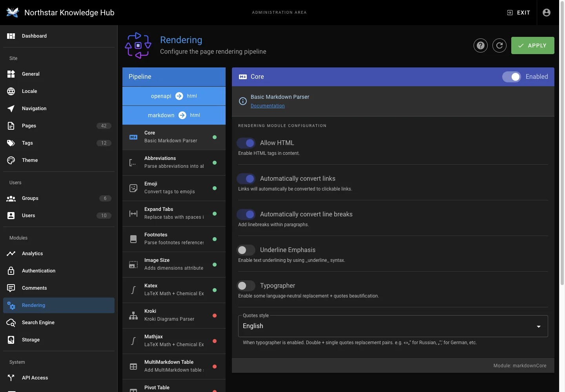
Task: Click the refresh circular arrow icon
Action: [499, 45]
